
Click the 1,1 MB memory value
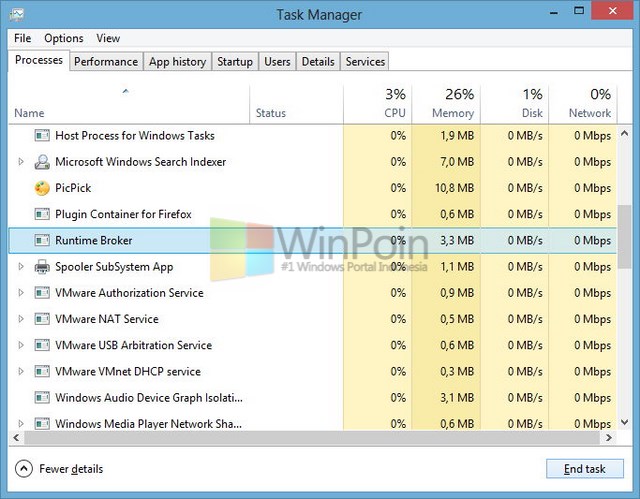point(457,266)
